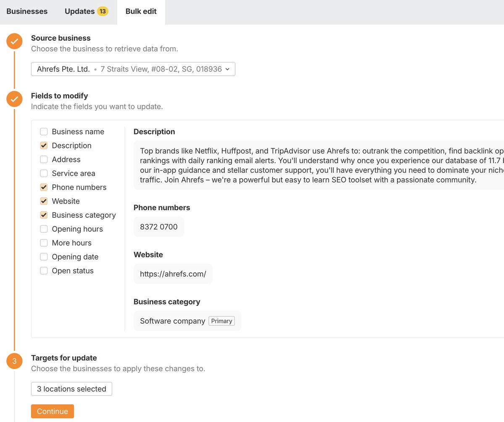The width and height of the screenshot is (504, 422).
Task: Enable the Business name checkbox
Action: click(x=44, y=132)
